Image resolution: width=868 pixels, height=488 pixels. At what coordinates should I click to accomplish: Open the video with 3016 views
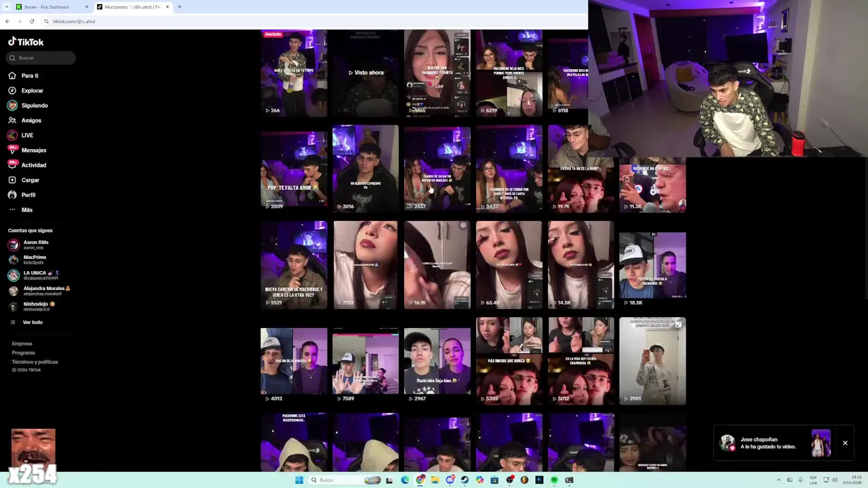click(x=366, y=169)
